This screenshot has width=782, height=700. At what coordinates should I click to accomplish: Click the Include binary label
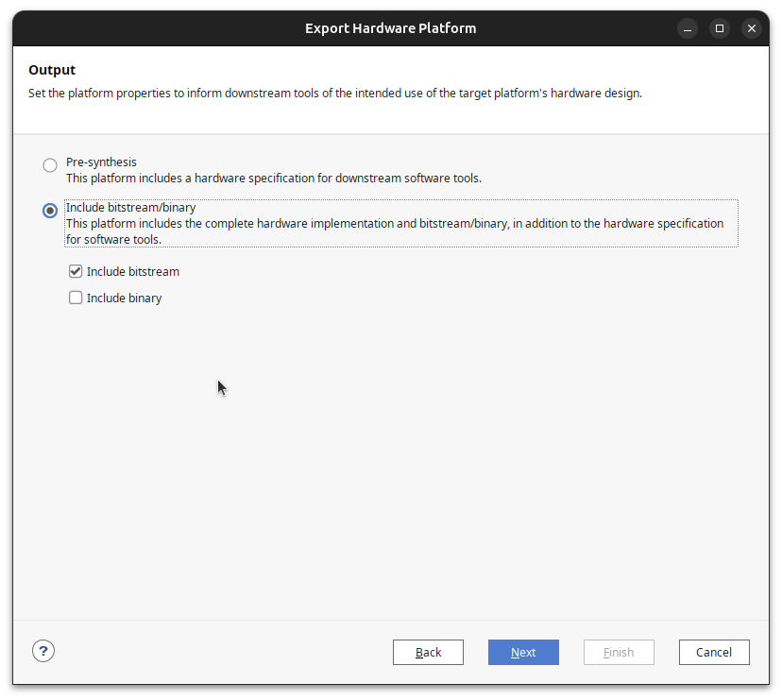pyautogui.click(x=124, y=298)
